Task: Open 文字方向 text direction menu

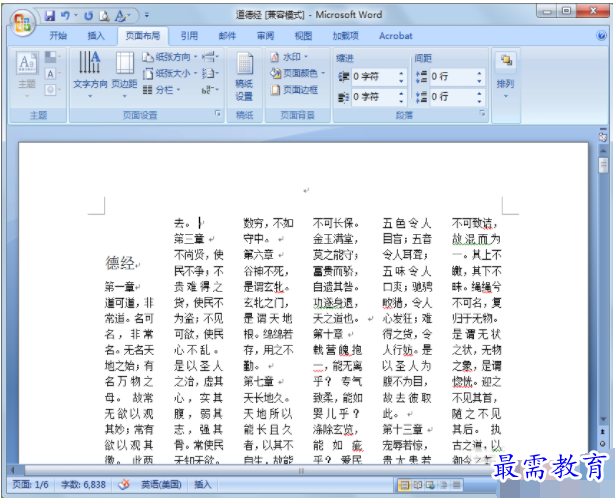Action: 90,75
